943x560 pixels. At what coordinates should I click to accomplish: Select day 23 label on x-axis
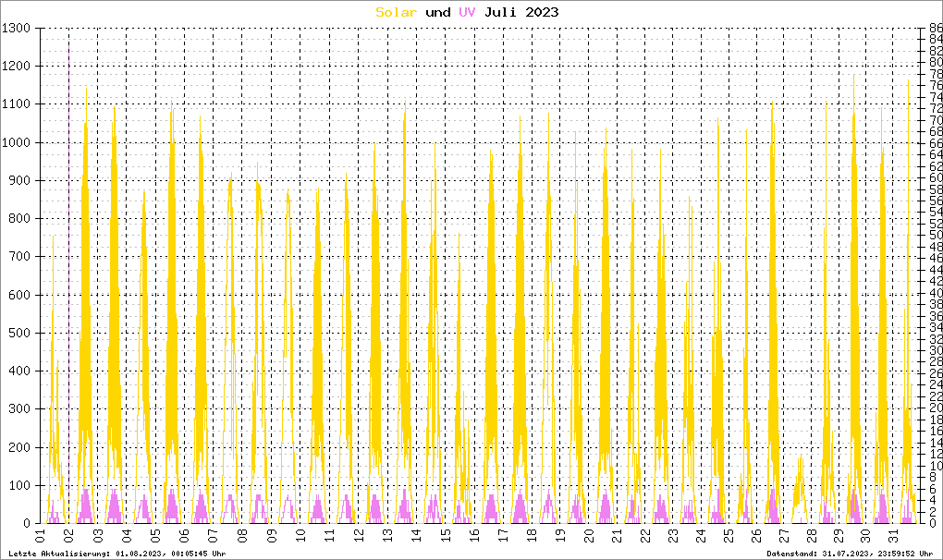pos(672,535)
